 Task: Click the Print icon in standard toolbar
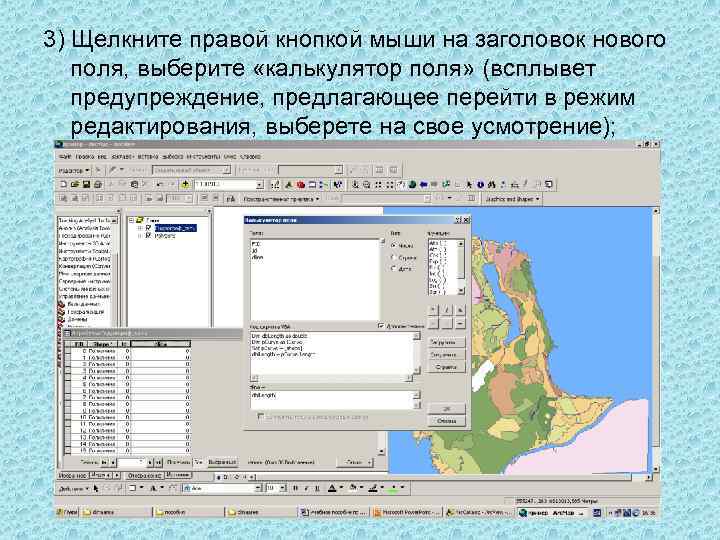[97, 185]
